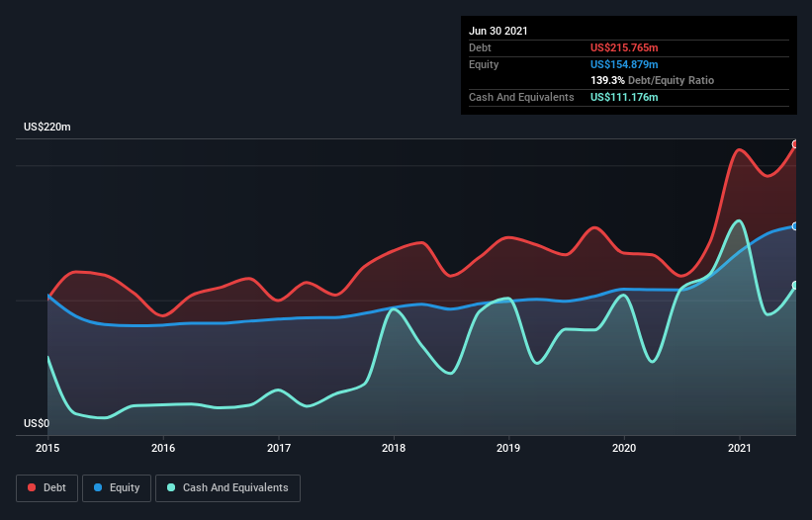Toggle the Equity legend button
812x520 pixels.
point(117,488)
